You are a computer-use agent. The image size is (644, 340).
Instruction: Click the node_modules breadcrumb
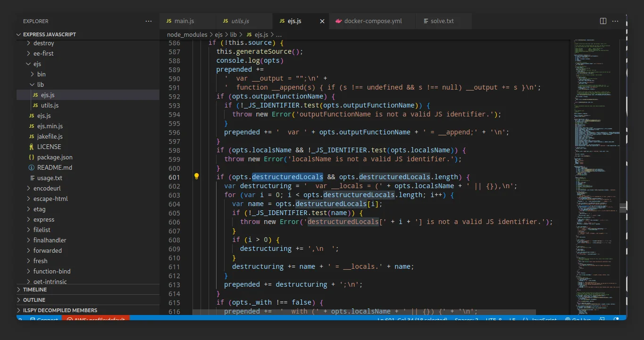[x=187, y=35]
